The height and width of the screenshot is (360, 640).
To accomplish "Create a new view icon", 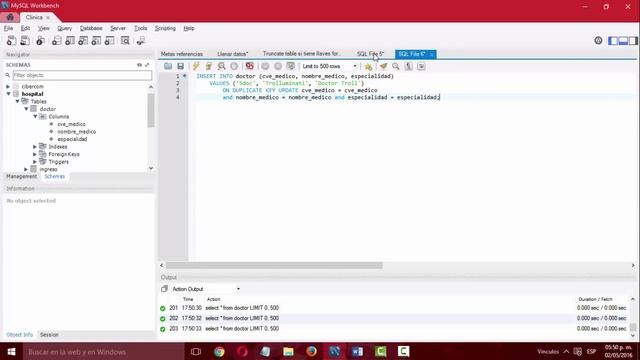I will pyautogui.click(x=83, y=40).
